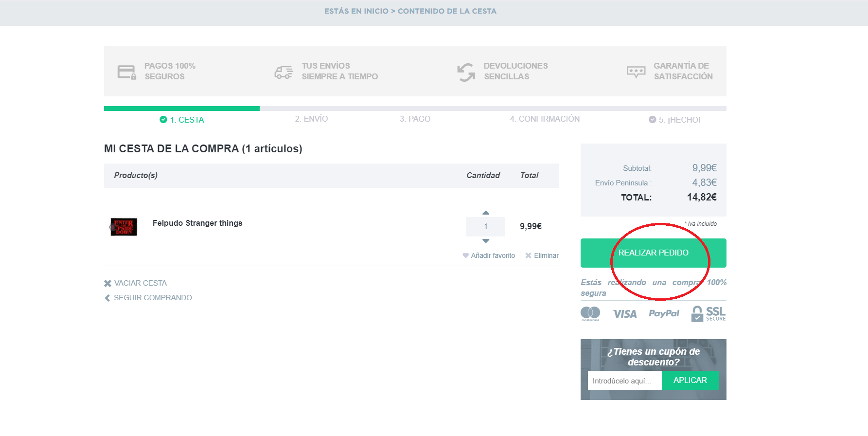Open the Felpudo Stranger Things product thumbnail

point(124,227)
